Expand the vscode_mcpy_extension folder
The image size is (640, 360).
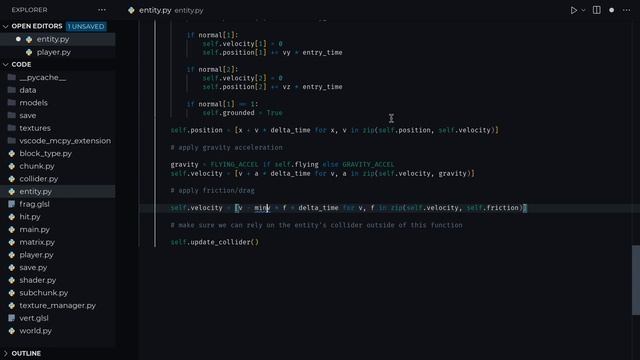point(65,141)
